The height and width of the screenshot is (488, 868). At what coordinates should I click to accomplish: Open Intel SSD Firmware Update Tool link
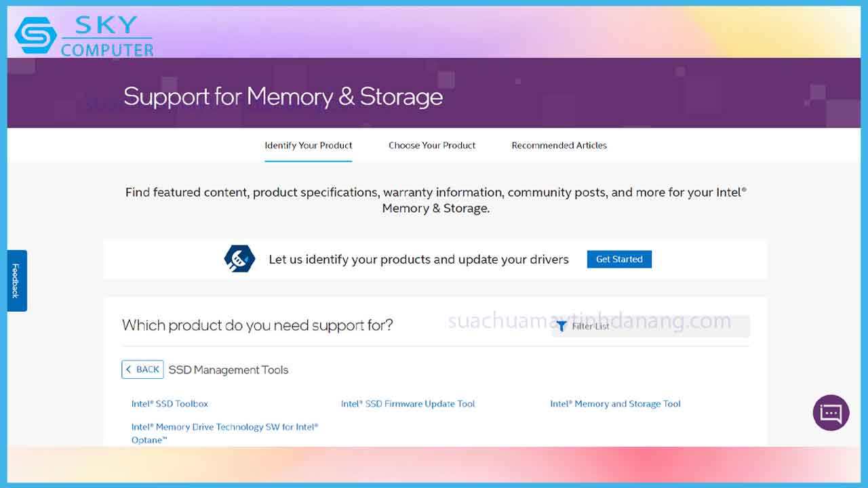pos(408,404)
